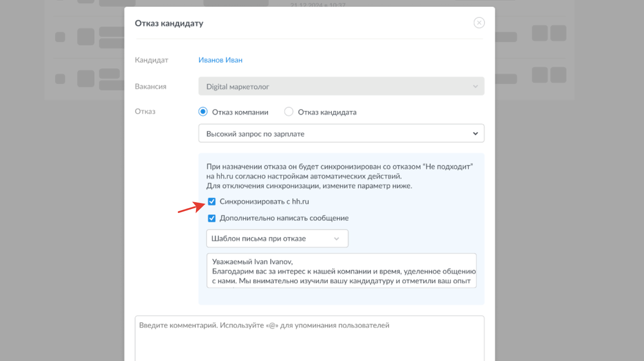Close the Отказ кандидату dialog
This screenshot has height=361, width=644.
[x=479, y=23]
